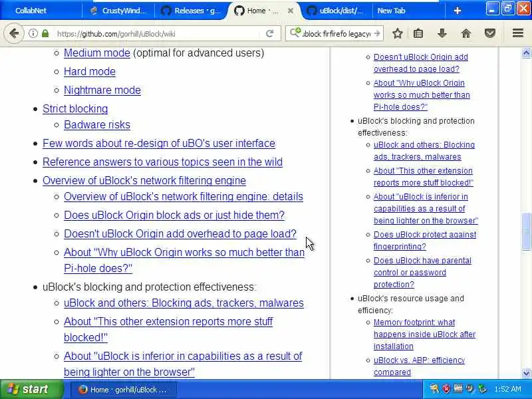Open sidebar uBlock and others: Blocking ads link
Screen dimensions: 532x399
click(424, 151)
